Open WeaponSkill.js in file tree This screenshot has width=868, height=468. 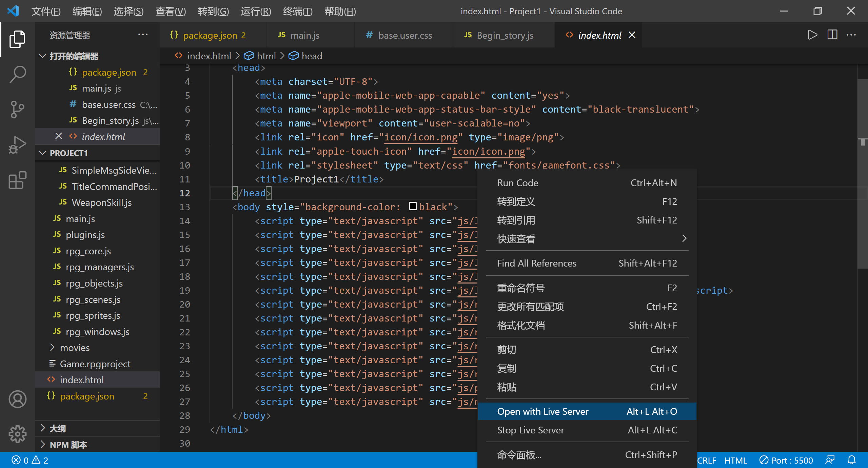click(97, 202)
